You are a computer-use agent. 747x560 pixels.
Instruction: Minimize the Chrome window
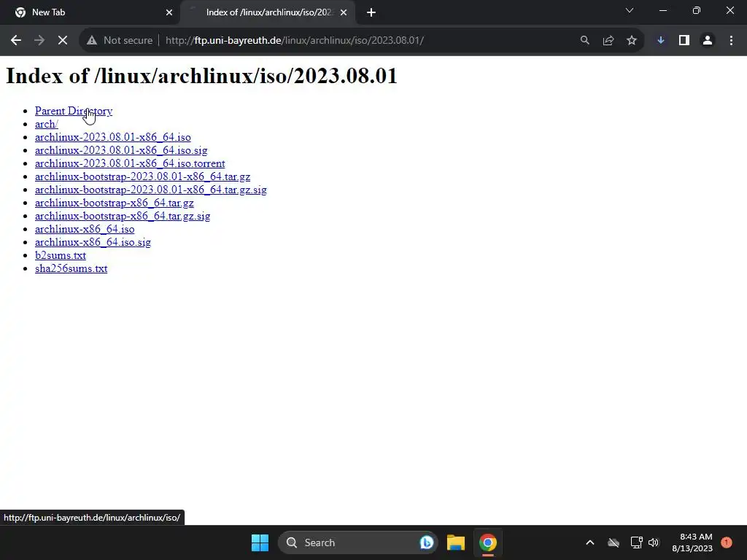click(662, 10)
